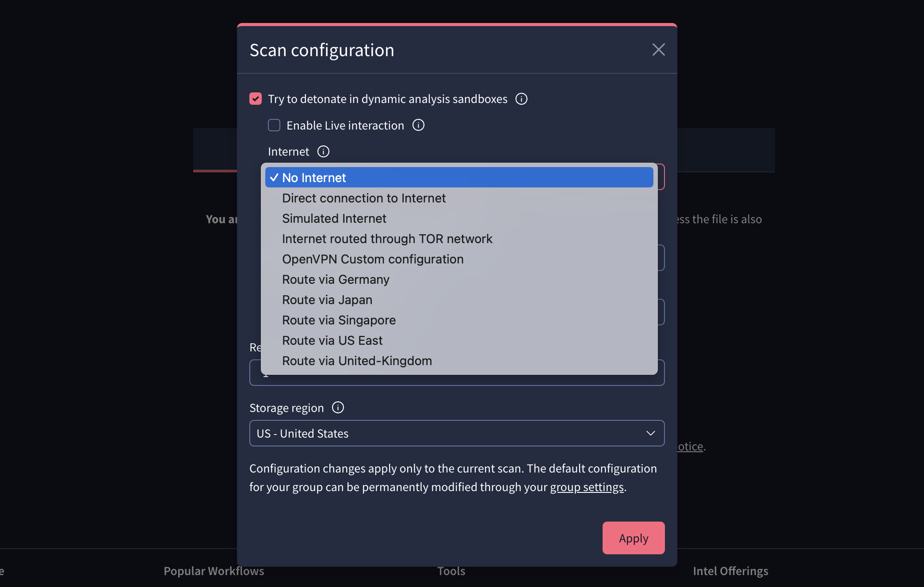
Task: Select Simulated Internet option
Action: tap(334, 218)
